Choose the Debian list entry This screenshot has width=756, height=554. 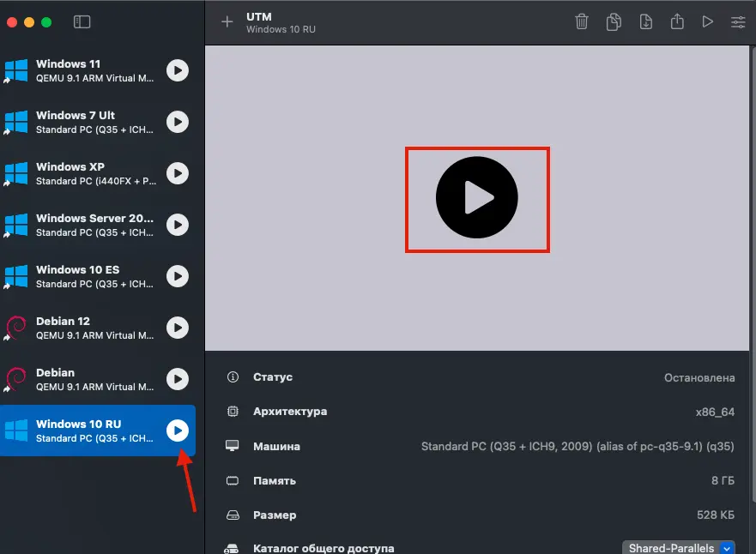point(97,379)
